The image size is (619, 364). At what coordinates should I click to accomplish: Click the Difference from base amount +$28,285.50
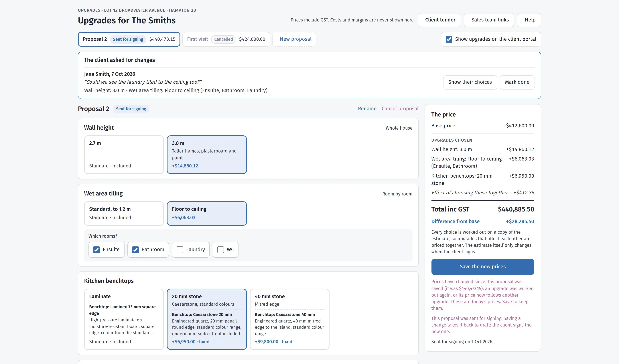[520, 221]
